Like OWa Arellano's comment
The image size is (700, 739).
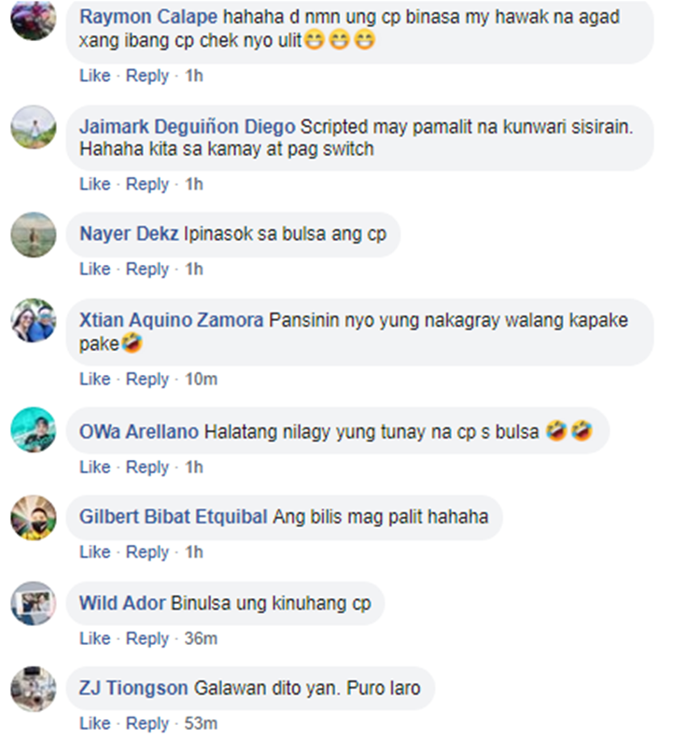pyautogui.click(x=95, y=467)
